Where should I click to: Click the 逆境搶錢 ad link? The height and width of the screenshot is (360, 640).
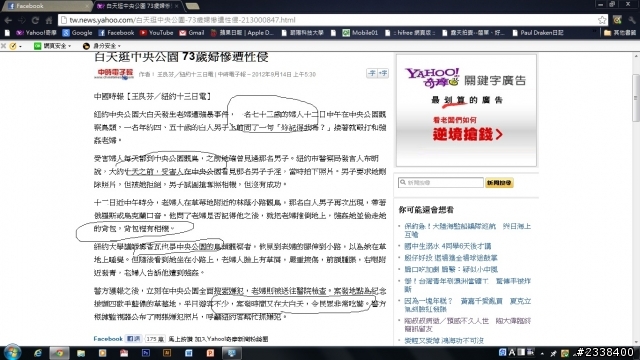[468, 134]
